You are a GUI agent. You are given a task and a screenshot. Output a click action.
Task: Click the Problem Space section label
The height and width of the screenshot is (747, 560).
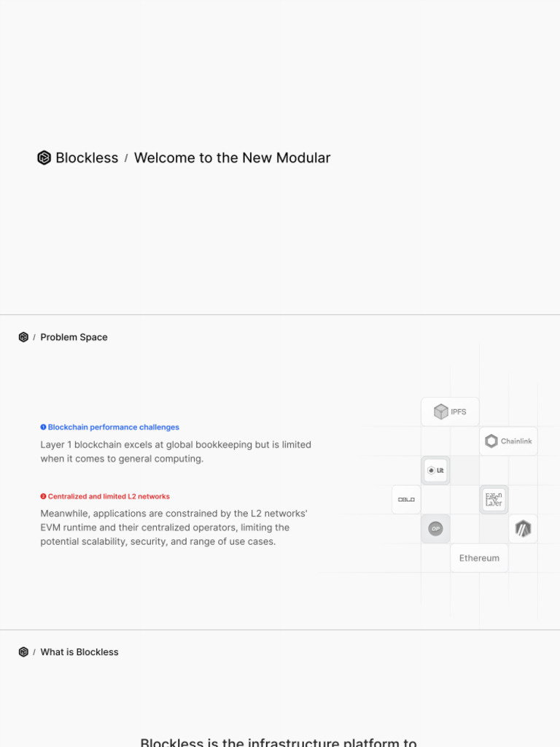click(74, 337)
